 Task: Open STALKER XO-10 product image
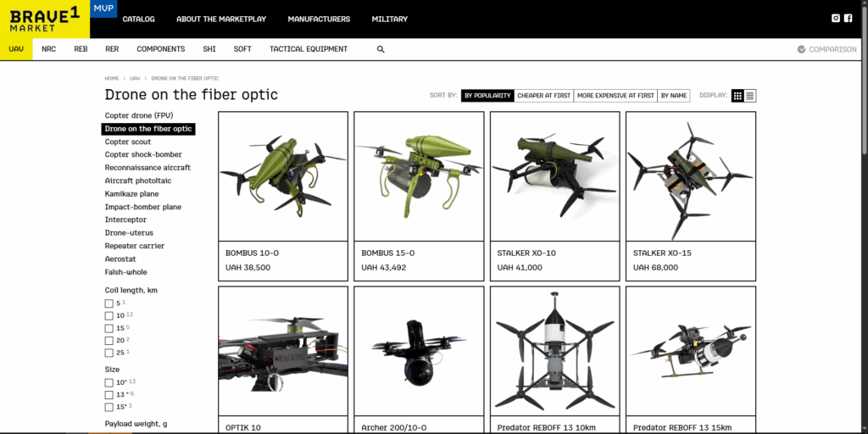tap(554, 176)
